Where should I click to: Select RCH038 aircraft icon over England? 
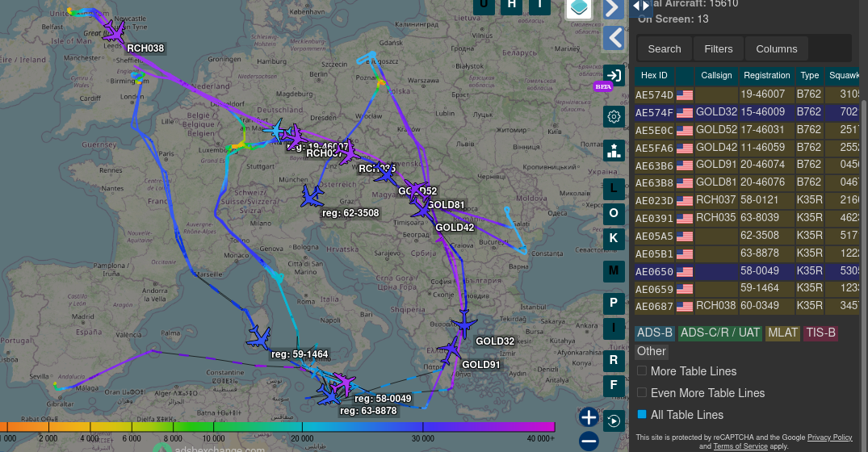click(x=114, y=31)
